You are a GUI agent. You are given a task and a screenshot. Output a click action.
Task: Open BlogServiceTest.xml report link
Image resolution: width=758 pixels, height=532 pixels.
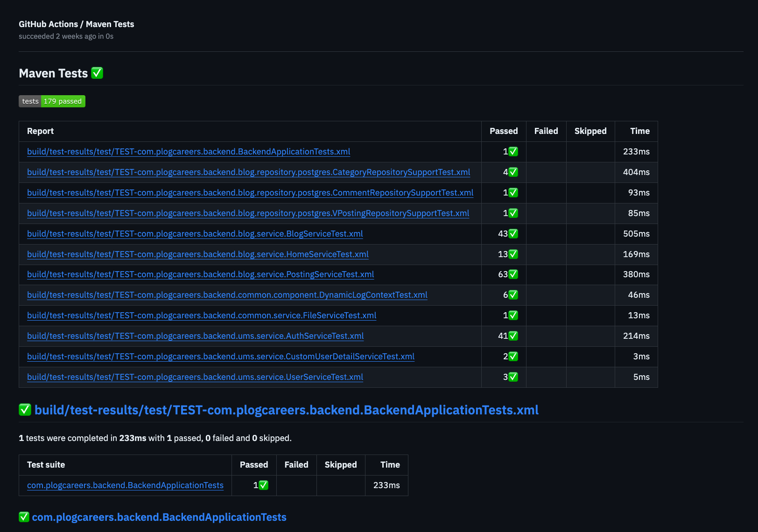[195, 234]
